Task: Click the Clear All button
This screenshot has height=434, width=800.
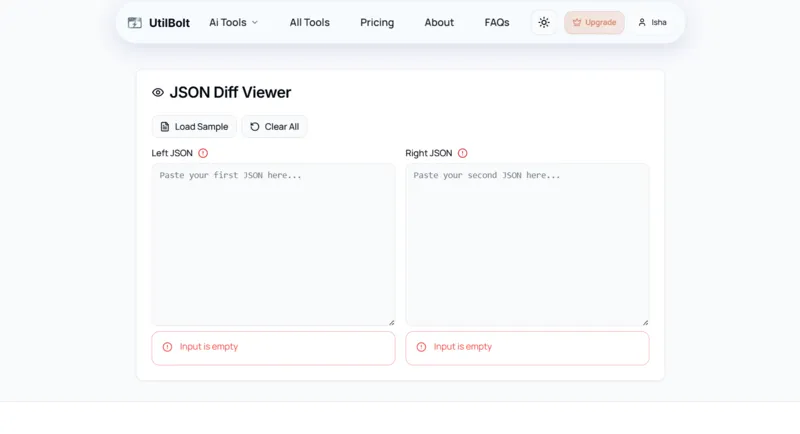Action: (274, 126)
